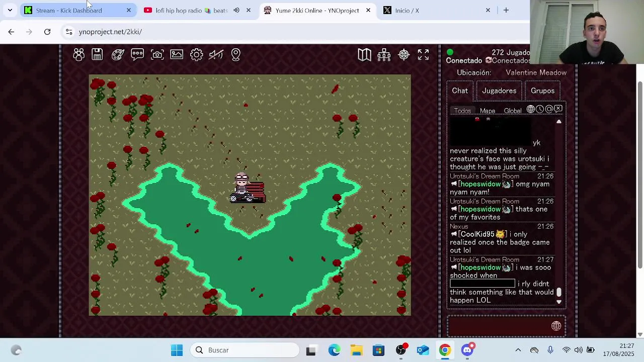The width and height of the screenshot is (644, 362).
Task: Open the tab search dropdown arrow
Action: (10, 10)
